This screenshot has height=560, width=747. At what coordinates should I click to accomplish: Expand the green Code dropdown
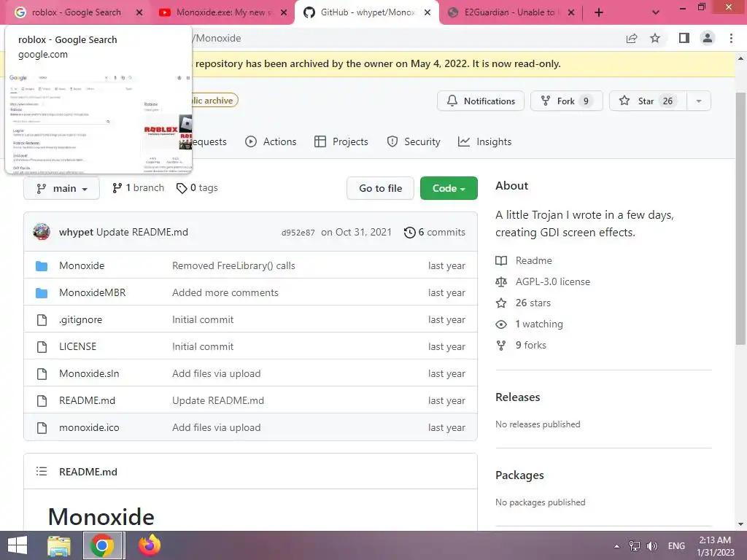point(449,189)
